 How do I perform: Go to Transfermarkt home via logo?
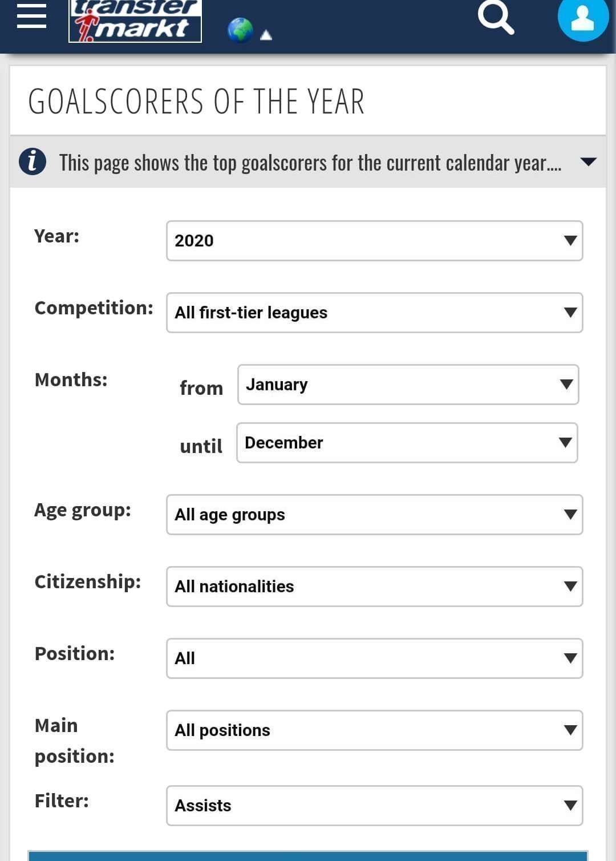(x=135, y=21)
